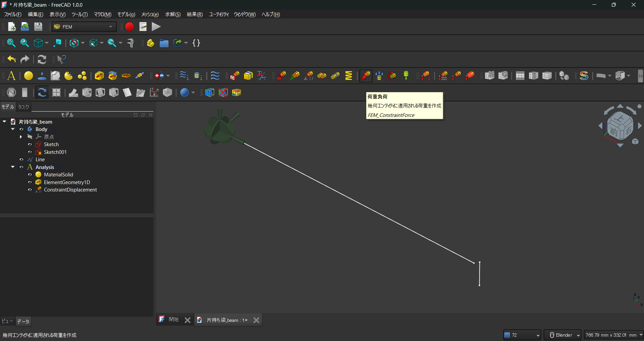Click the What's This help cursor

click(61, 59)
